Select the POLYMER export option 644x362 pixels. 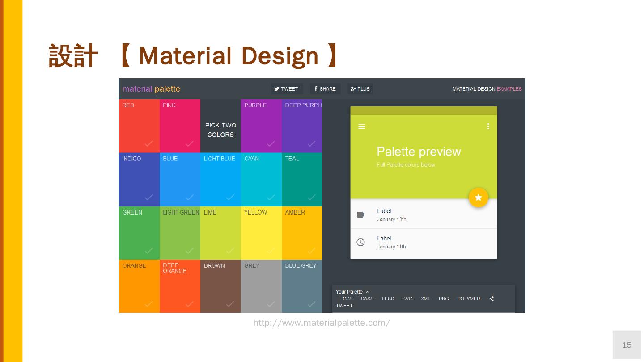click(469, 299)
